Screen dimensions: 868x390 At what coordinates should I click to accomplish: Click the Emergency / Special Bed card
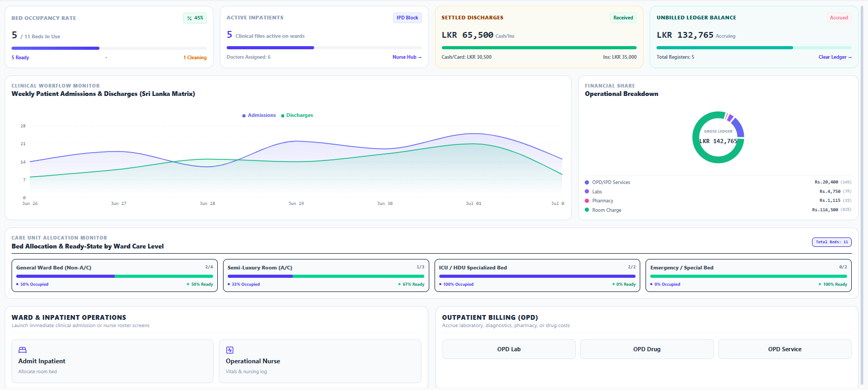(x=749, y=276)
